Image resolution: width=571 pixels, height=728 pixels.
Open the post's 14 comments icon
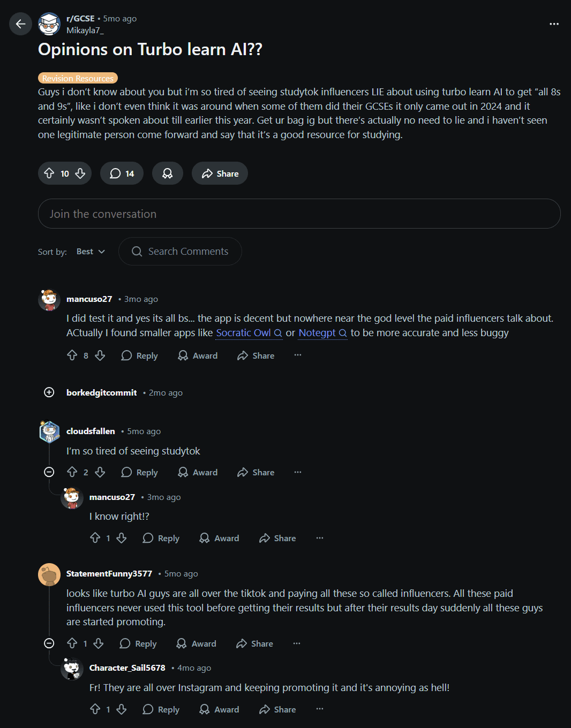[122, 173]
